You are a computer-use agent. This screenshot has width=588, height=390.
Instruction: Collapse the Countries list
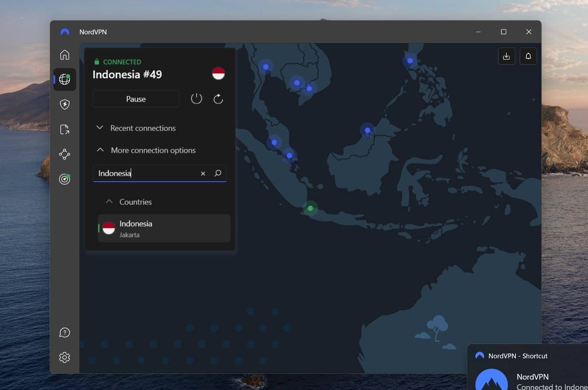point(129,202)
